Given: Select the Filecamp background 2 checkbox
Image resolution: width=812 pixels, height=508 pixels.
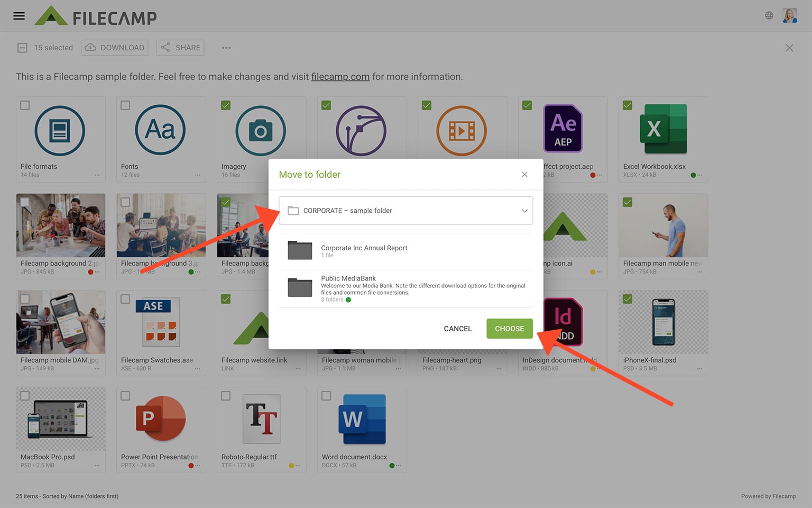Looking at the screenshot, I should 25,202.
